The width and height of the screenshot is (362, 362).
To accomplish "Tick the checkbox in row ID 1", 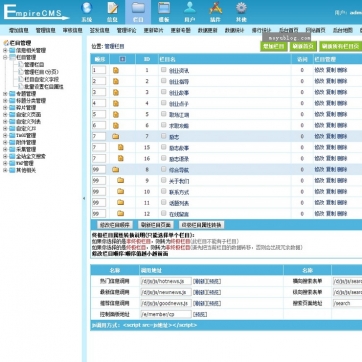I will pos(164,70).
